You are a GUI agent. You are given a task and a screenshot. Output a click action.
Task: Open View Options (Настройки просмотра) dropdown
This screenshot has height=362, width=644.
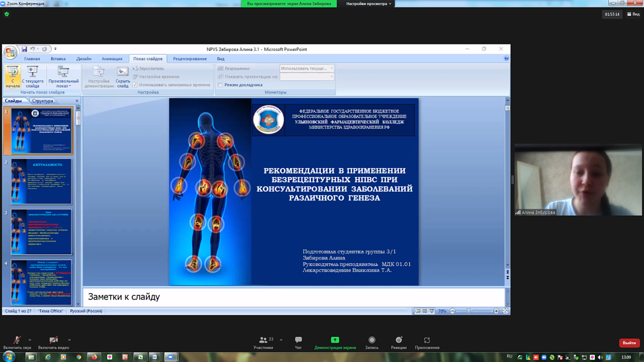click(x=369, y=4)
